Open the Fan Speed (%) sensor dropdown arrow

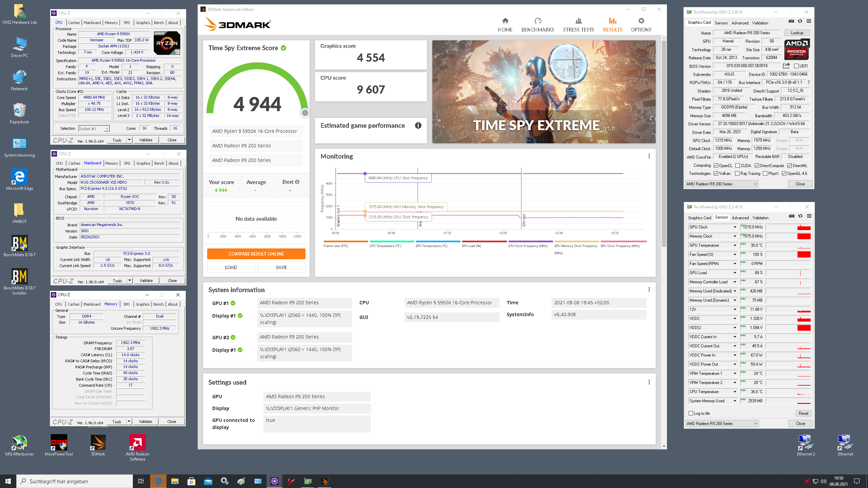click(x=735, y=255)
